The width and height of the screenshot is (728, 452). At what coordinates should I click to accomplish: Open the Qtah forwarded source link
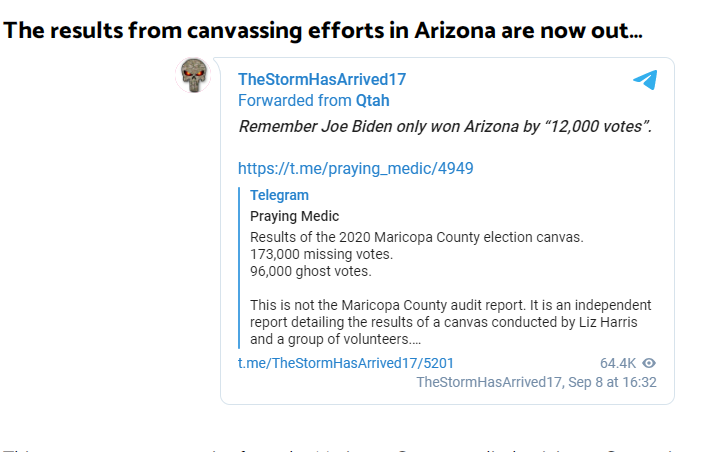coord(372,100)
